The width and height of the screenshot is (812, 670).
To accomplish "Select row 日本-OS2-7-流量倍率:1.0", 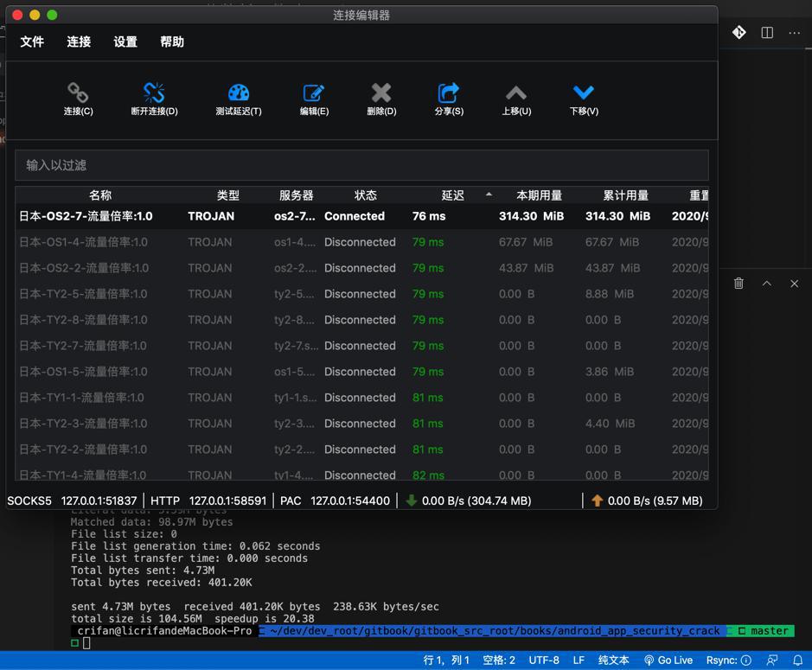I will [x=361, y=216].
